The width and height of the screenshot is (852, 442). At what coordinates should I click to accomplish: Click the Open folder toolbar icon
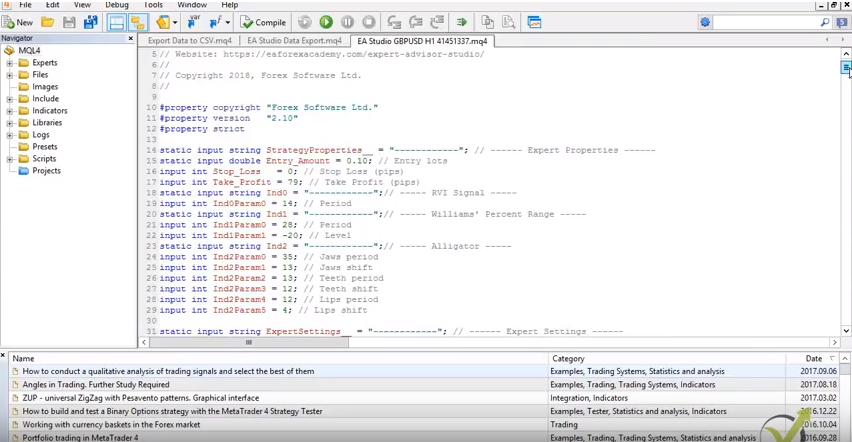47,22
